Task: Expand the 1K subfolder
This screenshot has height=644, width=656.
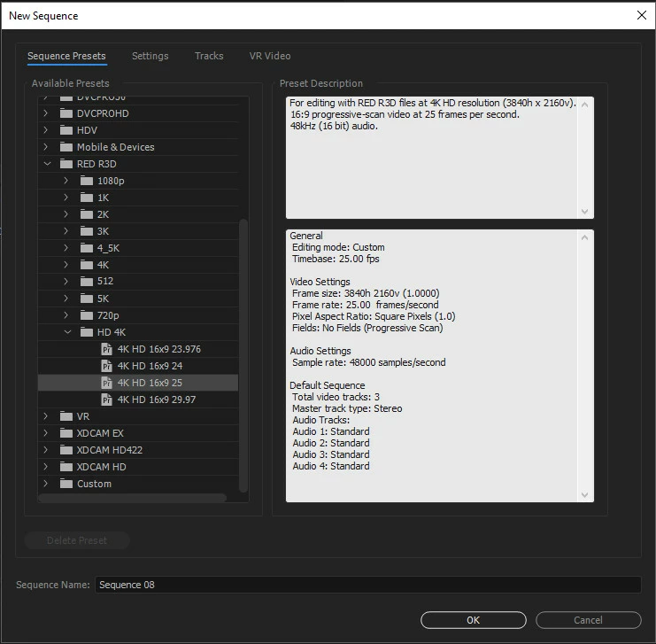Action: pyautogui.click(x=66, y=198)
